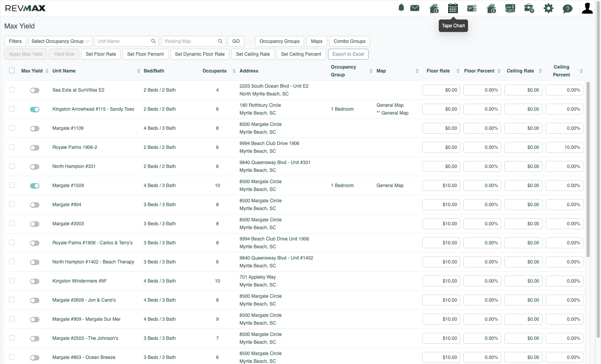Click the Yielding Map search magnifier icon
The height and width of the screenshot is (364, 601).
coord(220,41)
